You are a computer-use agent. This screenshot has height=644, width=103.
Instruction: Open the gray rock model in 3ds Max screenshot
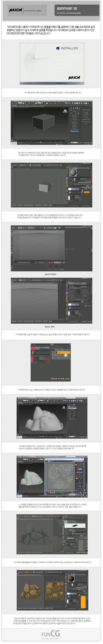coord(52,418)
